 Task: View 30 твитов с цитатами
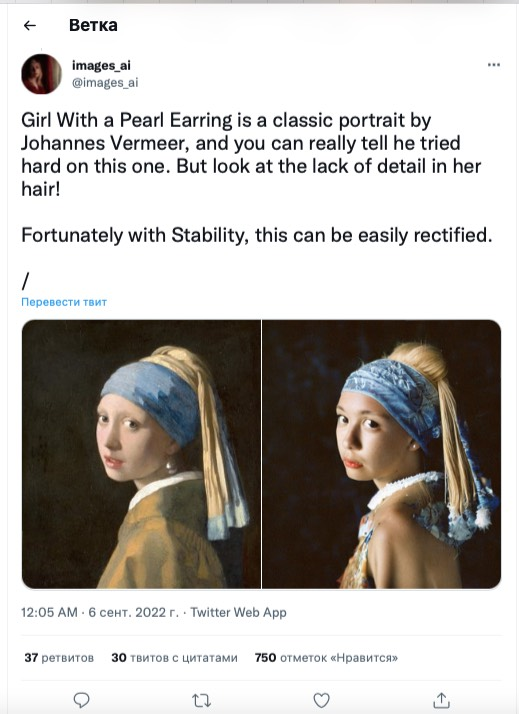pos(174,658)
